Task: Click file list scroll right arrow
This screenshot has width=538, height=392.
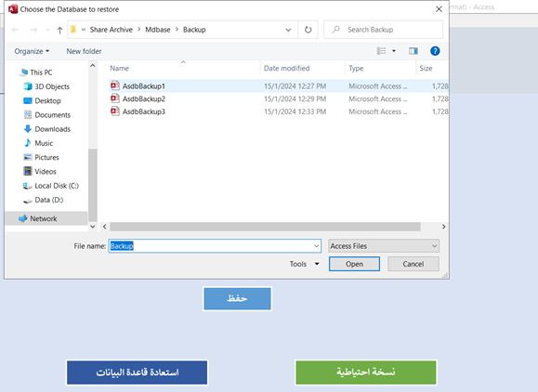Action: [x=443, y=227]
